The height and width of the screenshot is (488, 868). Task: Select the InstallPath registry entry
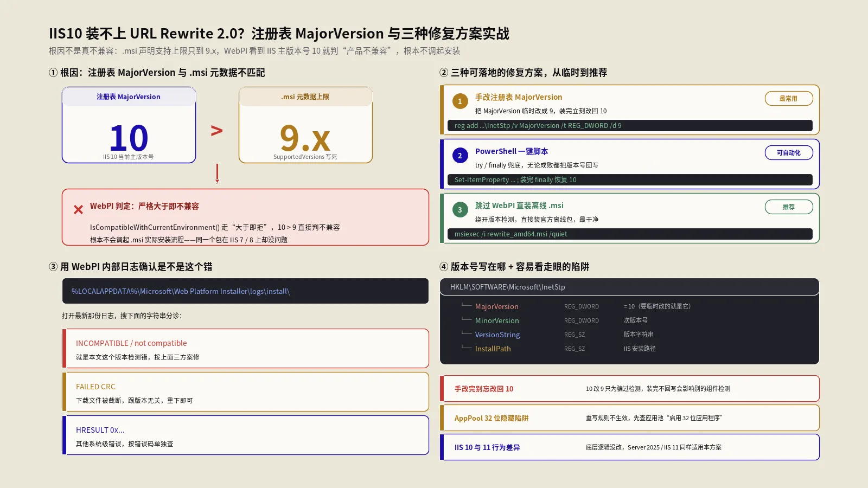(493, 349)
